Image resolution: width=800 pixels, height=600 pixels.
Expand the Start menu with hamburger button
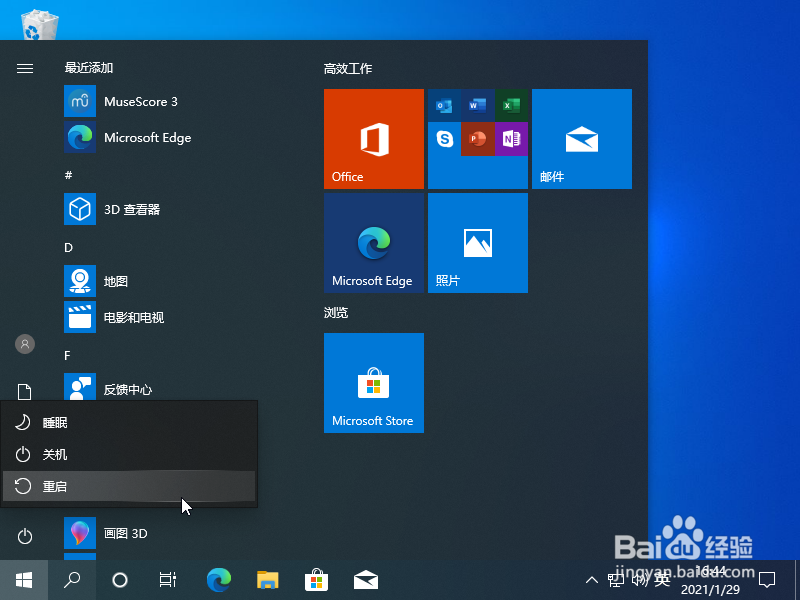pos(24,69)
